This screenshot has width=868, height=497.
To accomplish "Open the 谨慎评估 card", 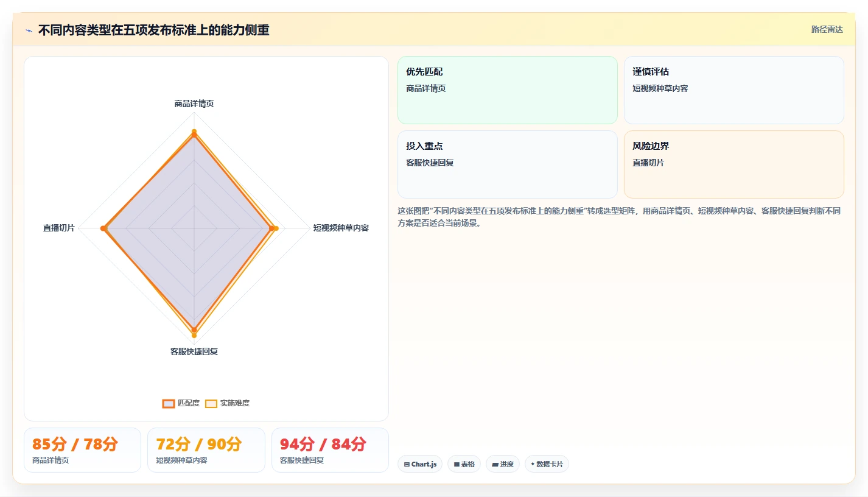I will coord(734,90).
